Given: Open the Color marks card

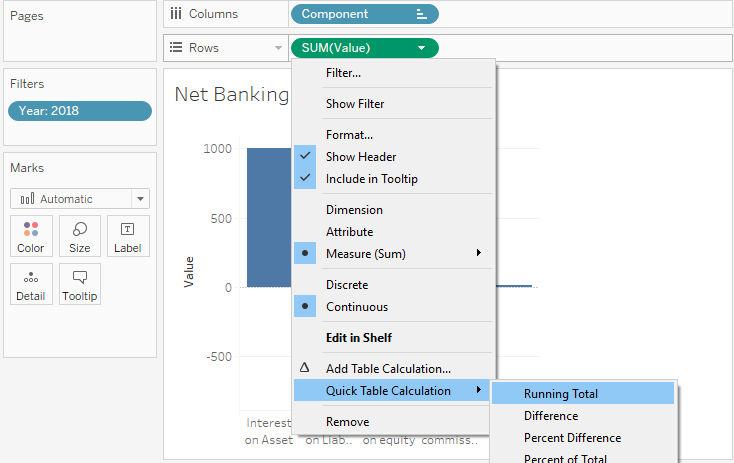Looking at the screenshot, I should 31,236.
